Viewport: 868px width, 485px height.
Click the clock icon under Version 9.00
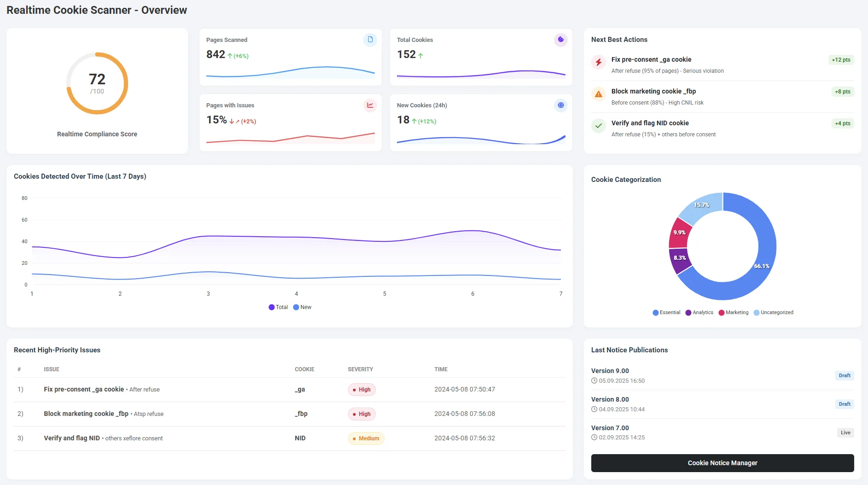pyautogui.click(x=594, y=381)
